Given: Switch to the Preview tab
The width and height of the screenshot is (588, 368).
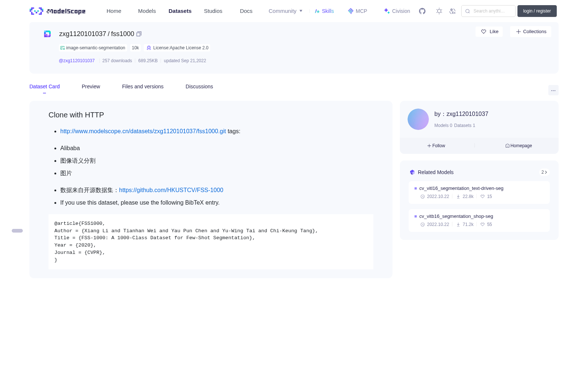Looking at the screenshot, I should 91,86.
